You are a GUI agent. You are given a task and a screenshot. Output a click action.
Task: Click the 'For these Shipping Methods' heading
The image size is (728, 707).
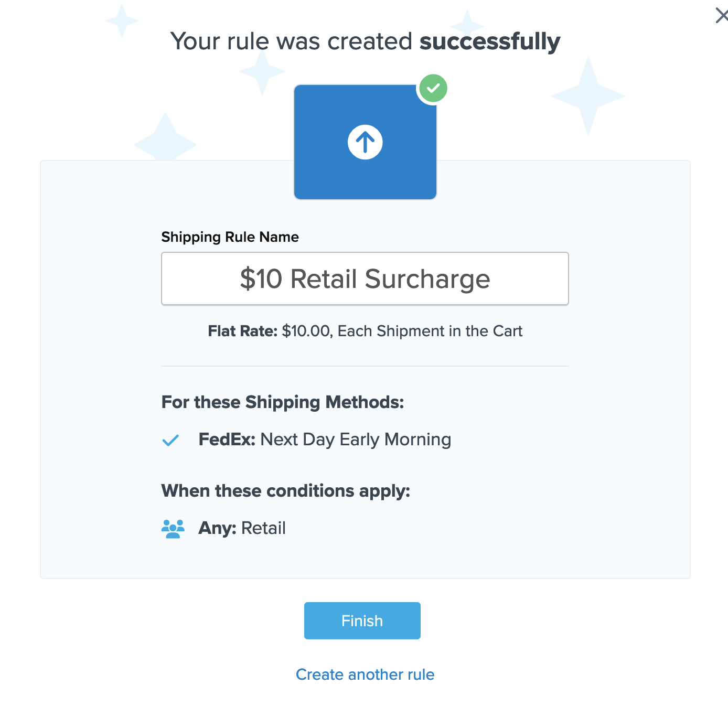click(283, 402)
